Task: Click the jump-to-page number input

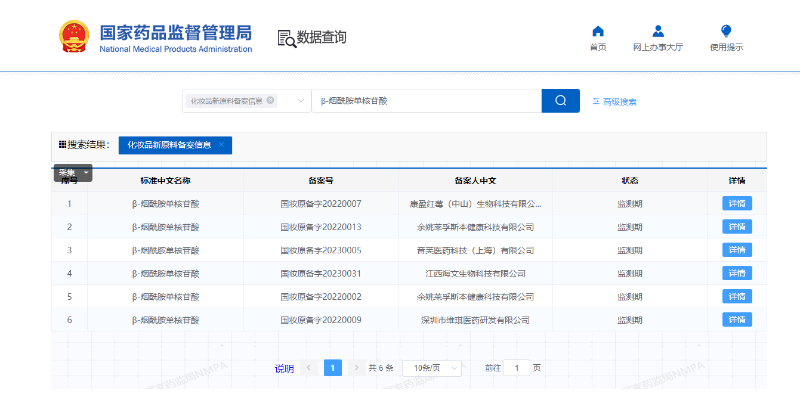Action: click(516, 368)
